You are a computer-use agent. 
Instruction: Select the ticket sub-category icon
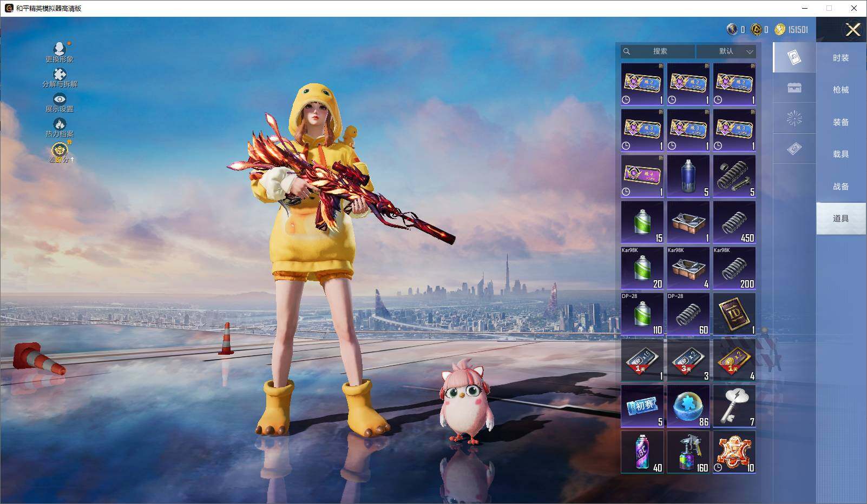click(794, 149)
